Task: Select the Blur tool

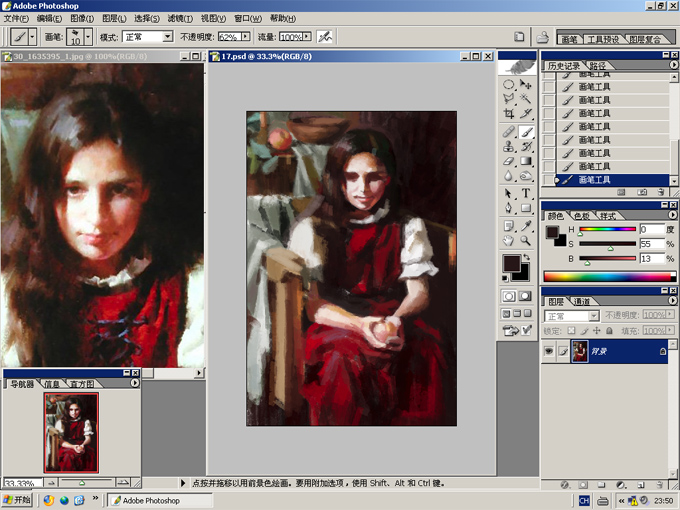Action: [x=509, y=176]
